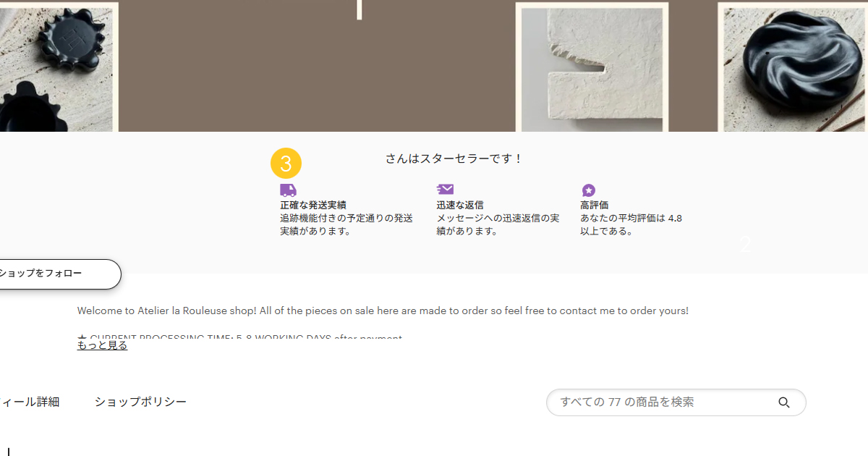The width and height of the screenshot is (868, 456).
Task: Click the purple envelope quick reply icon
Action: (x=445, y=190)
